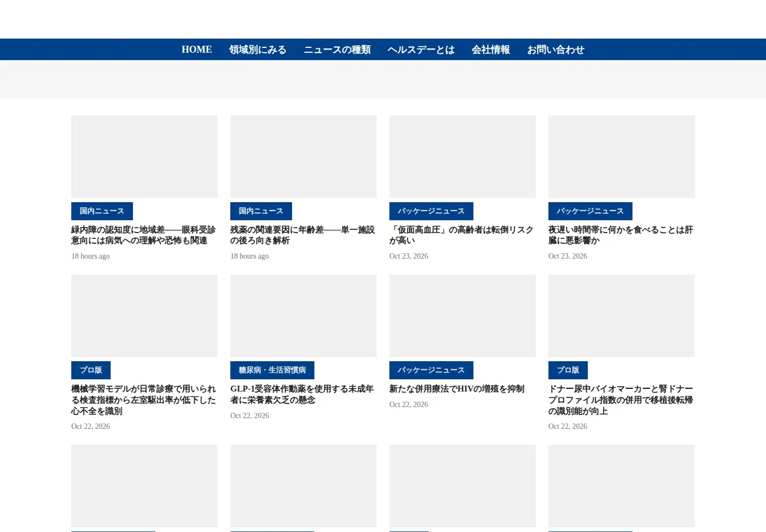Viewport: 766px width, 532px height.
Task: Click プロ版 tag above ドナー尿中 article
Action: click(x=568, y=370)
